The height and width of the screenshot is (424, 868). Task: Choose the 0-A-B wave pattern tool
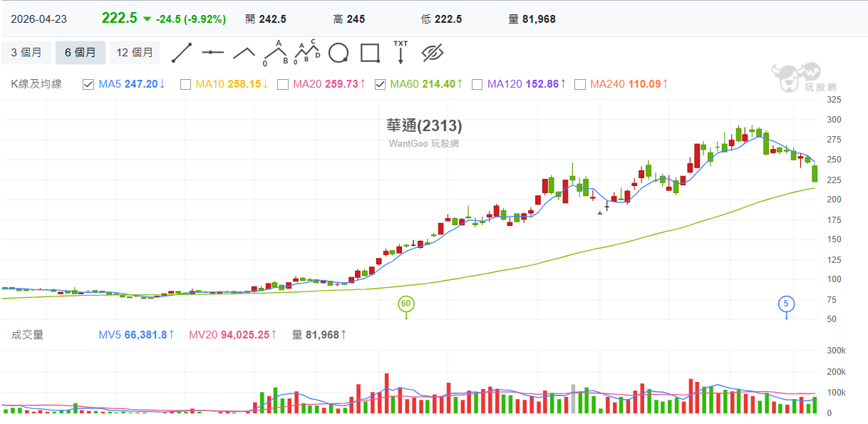click(274, 53)
